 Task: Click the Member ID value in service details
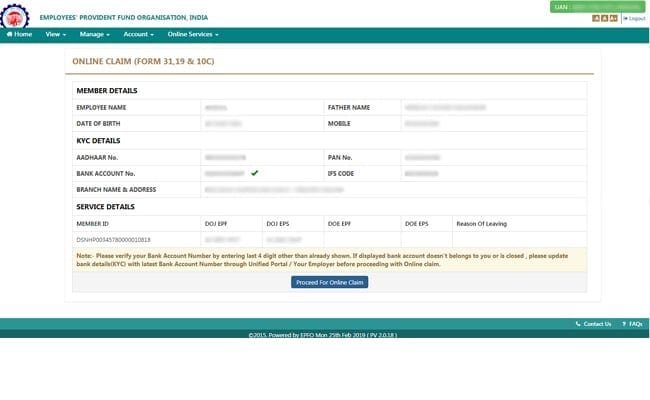click(114, 239)
